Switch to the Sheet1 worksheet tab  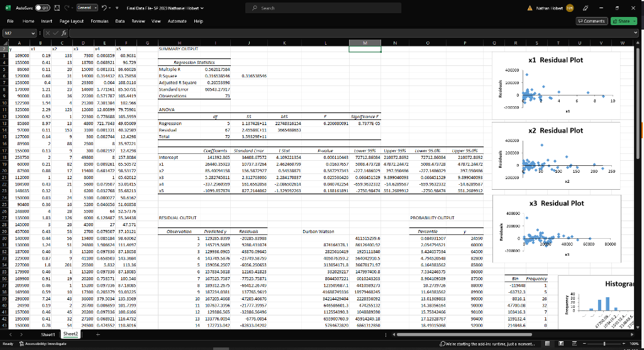coord(48,334)
